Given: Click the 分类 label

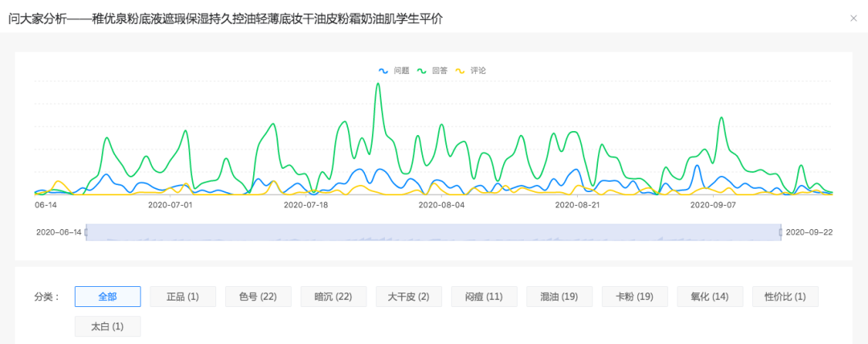Looking at the screenshot, I should [x=47, y=297].
